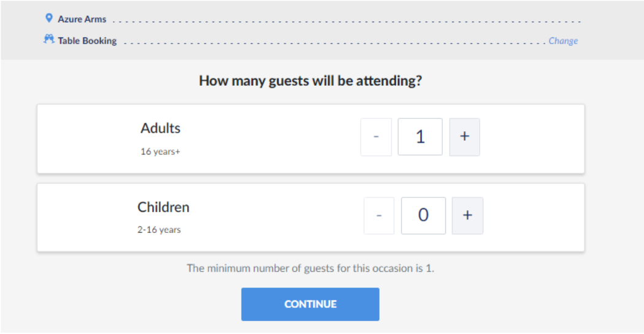The width and height of the screenshot is (644, 334).
Task: Decrease the number of Adults with minus
Action: (376, 137)
